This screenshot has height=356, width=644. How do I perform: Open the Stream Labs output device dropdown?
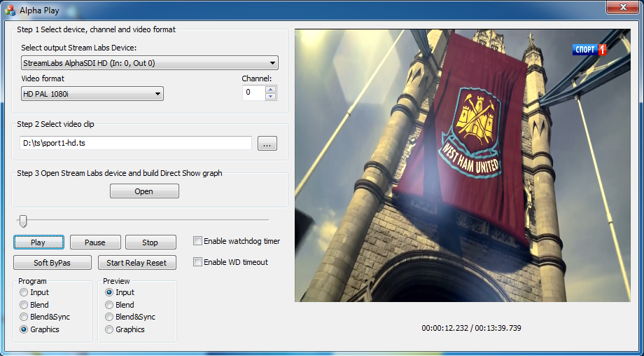point(150,63)
